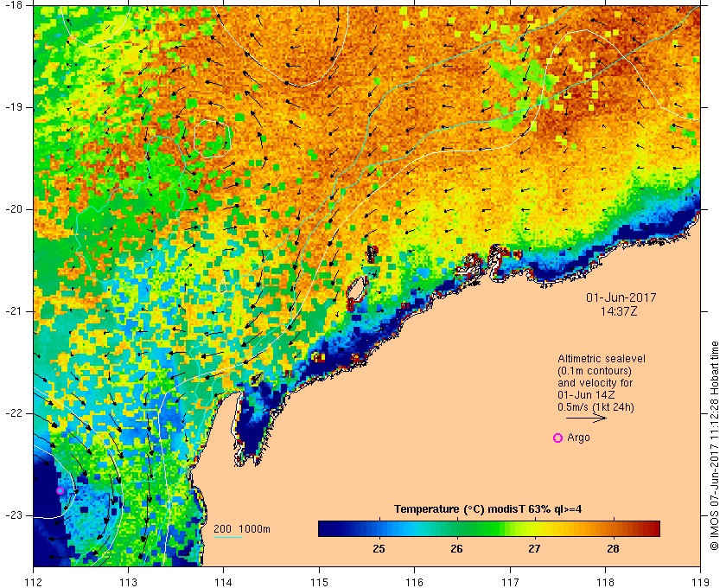Click the colorbar tick label '27'

[534, 548]
